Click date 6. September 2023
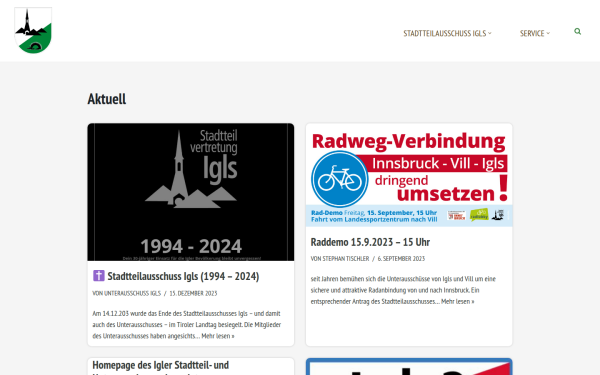This screenshot has height=375, width=600. (x=401, y=259)
